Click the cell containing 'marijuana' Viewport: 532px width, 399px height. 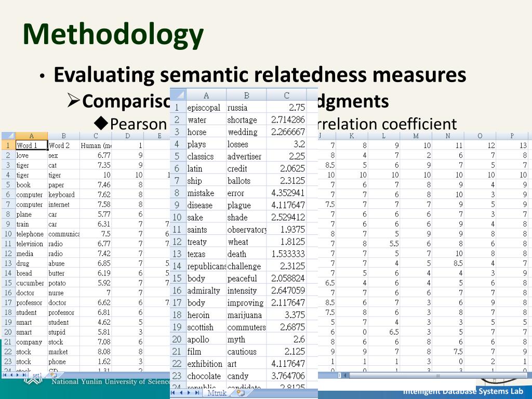click(247, 315)
